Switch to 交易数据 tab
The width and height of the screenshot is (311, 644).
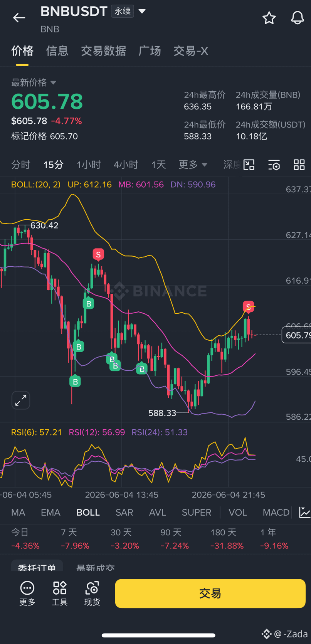click(103, 51)
